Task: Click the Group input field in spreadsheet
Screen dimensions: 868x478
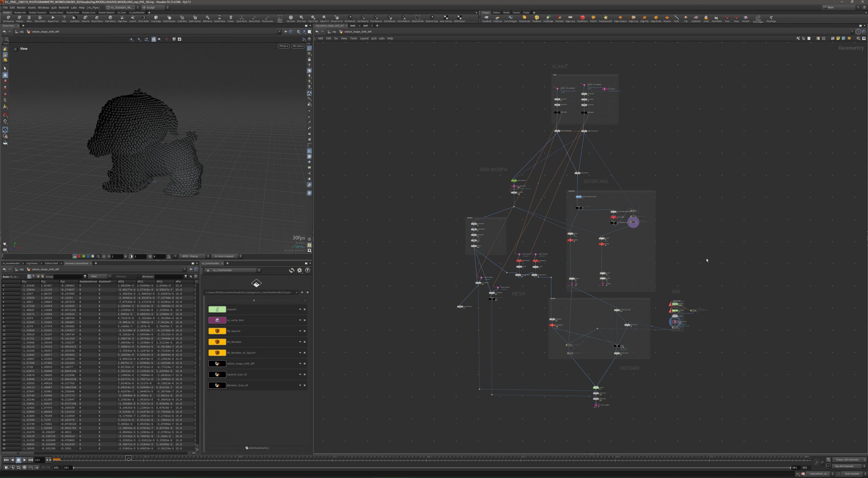Action: pyautogui.click(x=68, y=277)
